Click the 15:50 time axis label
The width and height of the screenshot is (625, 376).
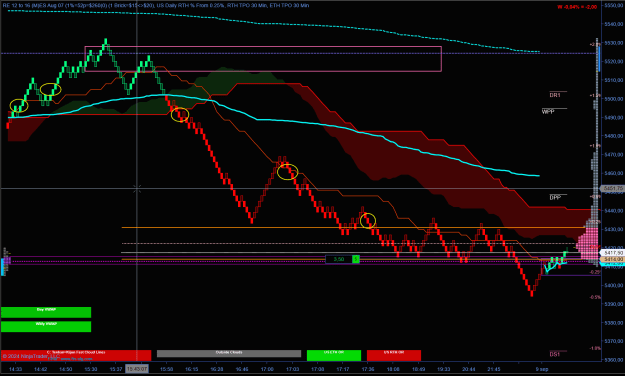[x=166, y=369]
